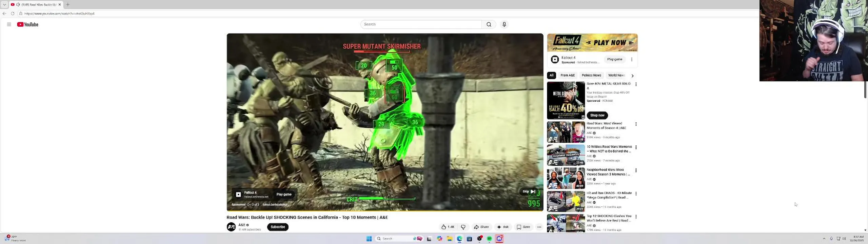Switch to Microsoft Edge on the taskbar

[459, 239]
